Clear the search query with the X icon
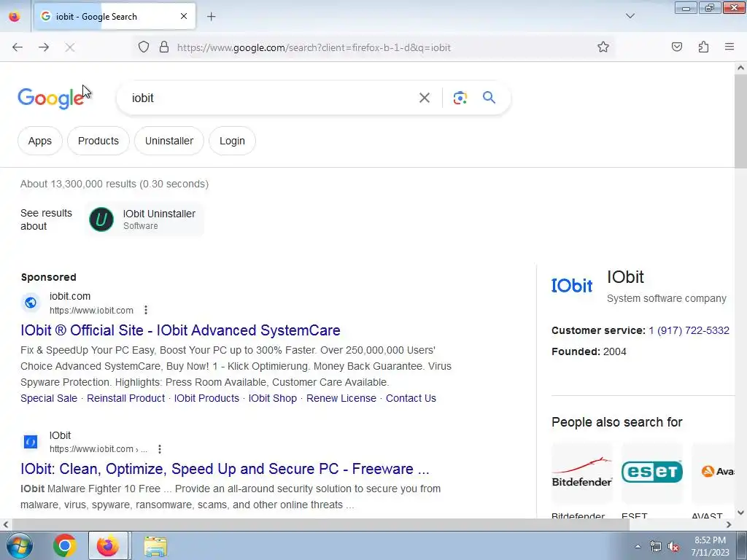 pos(424,98)
